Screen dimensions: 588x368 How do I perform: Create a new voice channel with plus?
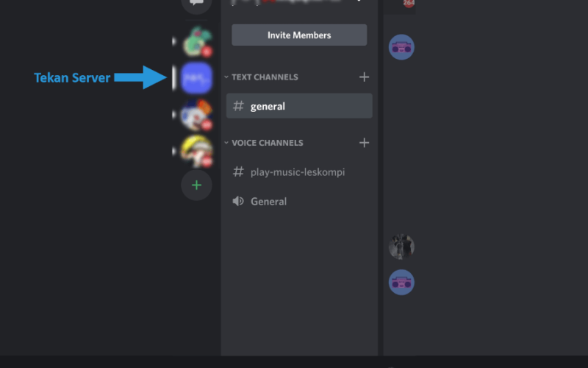364,143
